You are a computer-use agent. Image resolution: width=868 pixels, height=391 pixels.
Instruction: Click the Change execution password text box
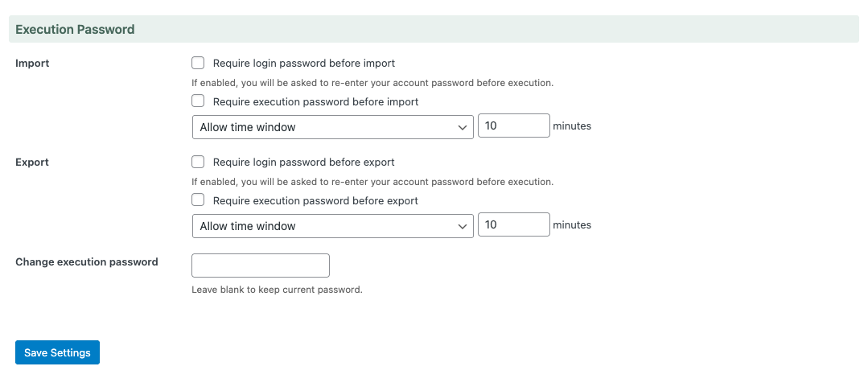[x=261, y=265]
